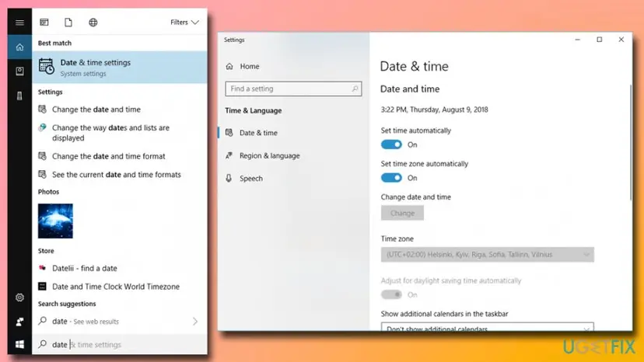Click the Settings window vertical scrollbar

(631, 143)
